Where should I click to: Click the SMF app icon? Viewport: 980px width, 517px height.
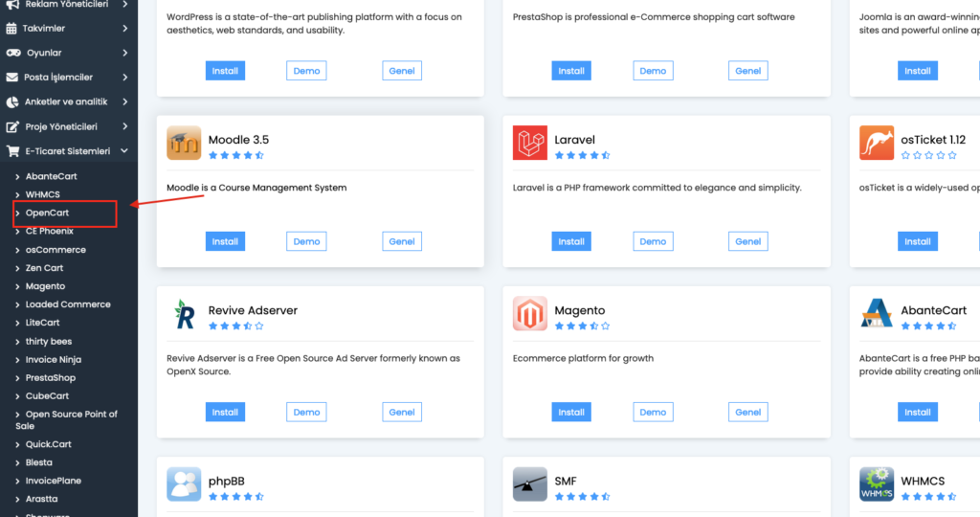click(530, 483)
